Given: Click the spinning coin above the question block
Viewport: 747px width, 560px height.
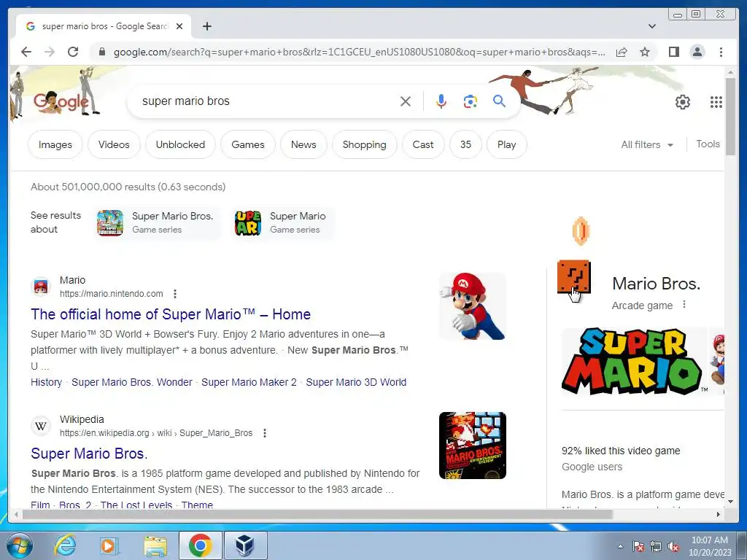Looking at the screenshot, I should pos(581,231).
